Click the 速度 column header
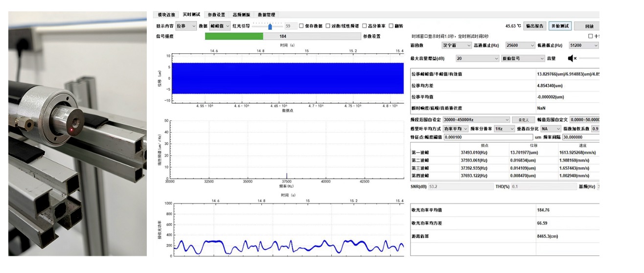The width and height of the screenshot is (644, 273). pyautogui.click(x=582, y=145)
